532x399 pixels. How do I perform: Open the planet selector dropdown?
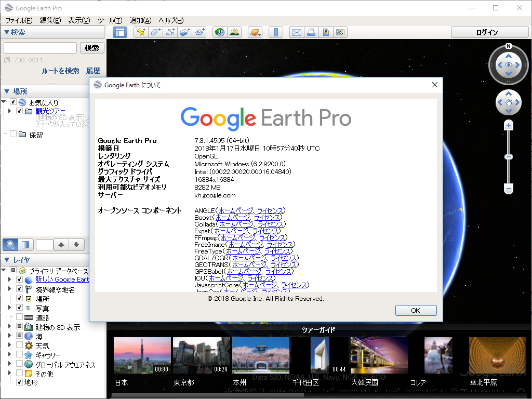[255, 32]
